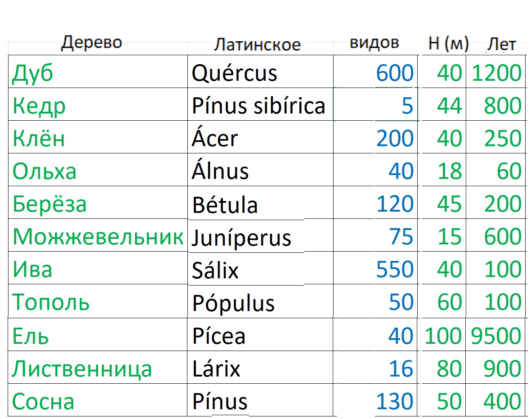Click the Латинское column header
The height and width of the screenshot is (419, 532).
tap(258, 44)
